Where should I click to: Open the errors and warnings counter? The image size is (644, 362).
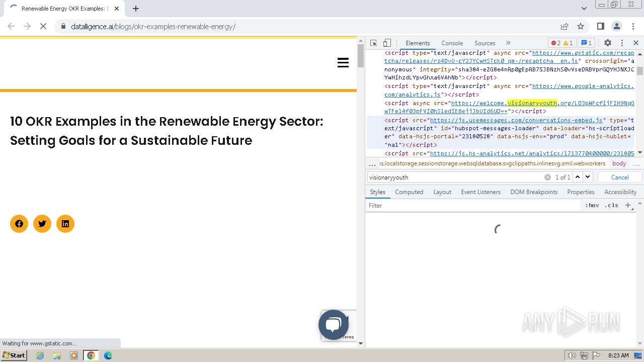[x=561, y=43]
